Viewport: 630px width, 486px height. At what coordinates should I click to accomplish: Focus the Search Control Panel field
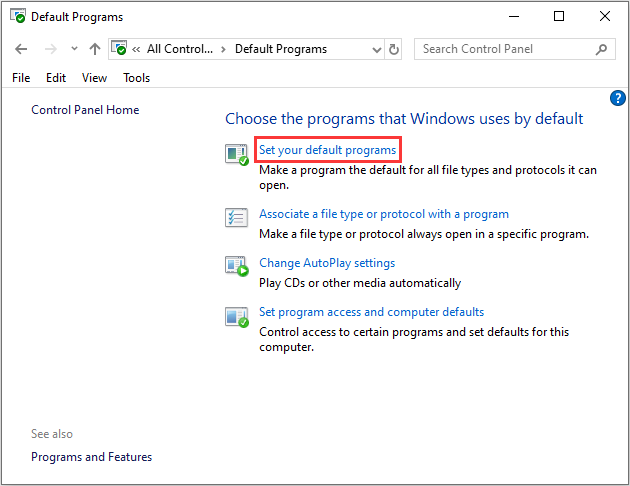(x=515, y=49)
